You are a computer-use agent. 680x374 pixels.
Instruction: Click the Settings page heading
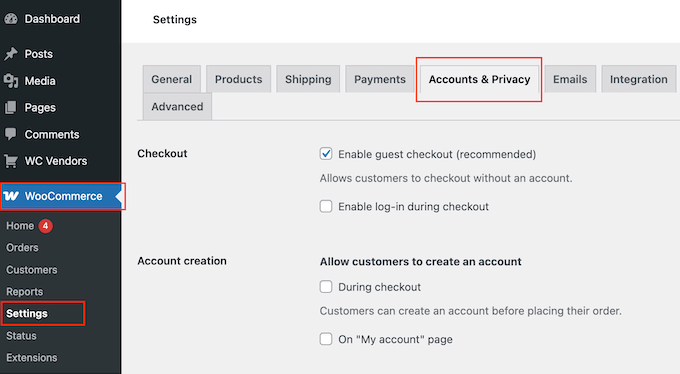[x=175, y=20]
